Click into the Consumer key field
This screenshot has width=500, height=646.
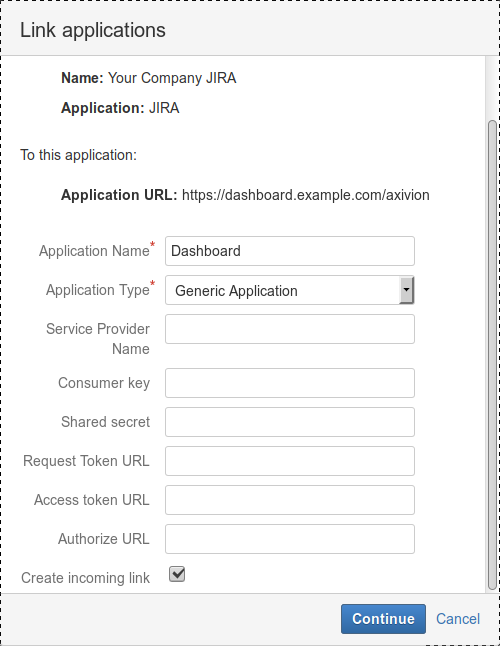[x=290, y=383]
